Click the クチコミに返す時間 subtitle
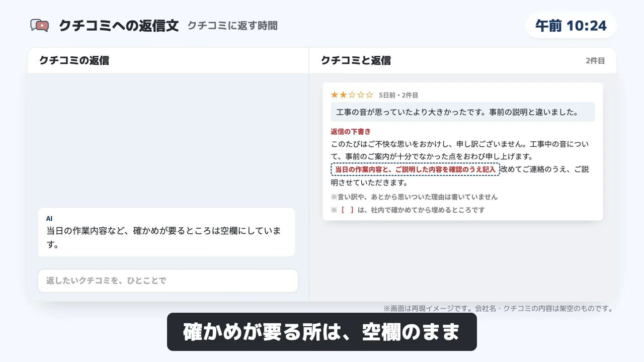644x362 pixels. click(x=232, y=26)
